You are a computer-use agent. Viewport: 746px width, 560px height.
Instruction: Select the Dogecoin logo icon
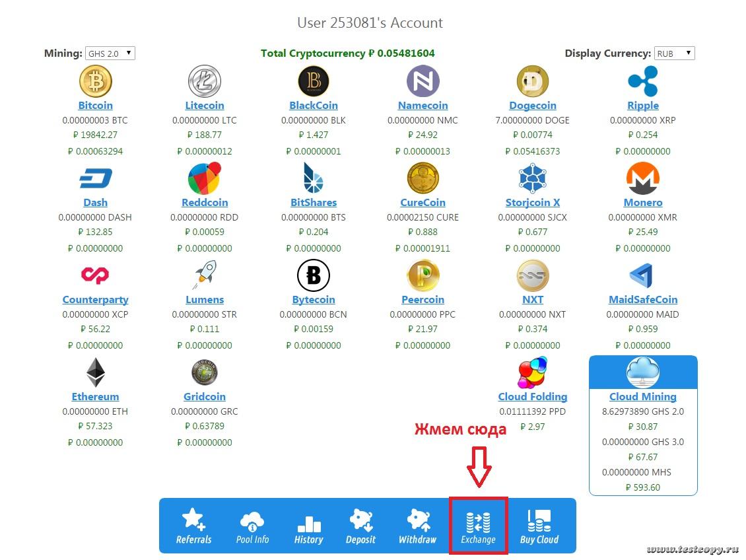coord(532,81)
